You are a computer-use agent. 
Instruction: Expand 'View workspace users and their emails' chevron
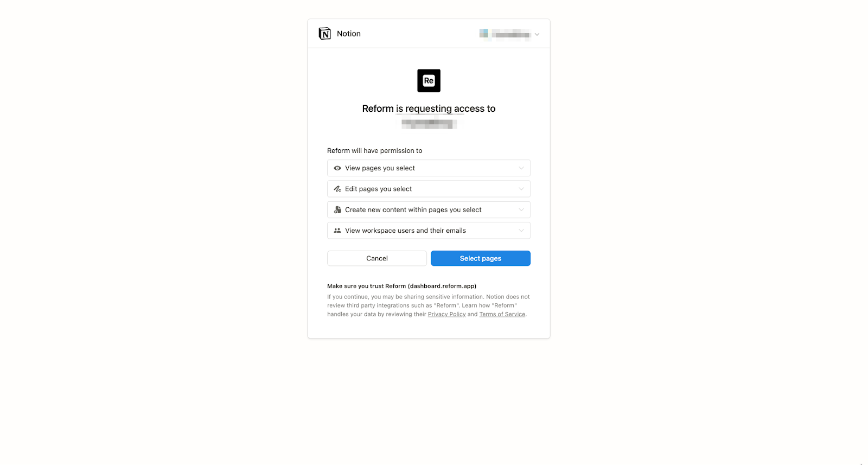tap(521, 231)
